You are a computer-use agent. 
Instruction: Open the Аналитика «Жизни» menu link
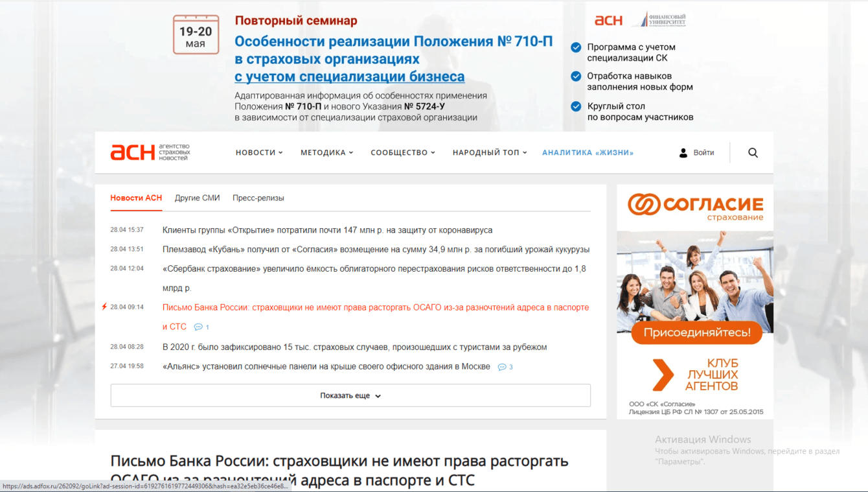tap(588, 152)
